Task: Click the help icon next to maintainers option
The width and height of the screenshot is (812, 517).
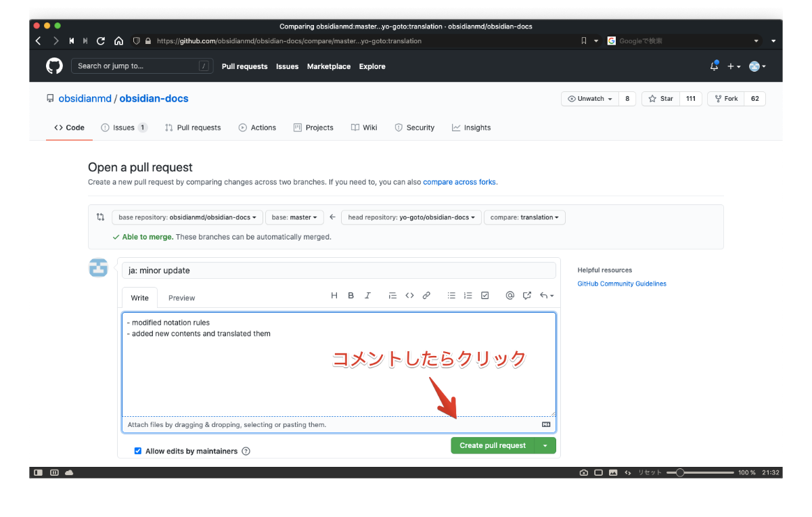Action: [246, 451]
